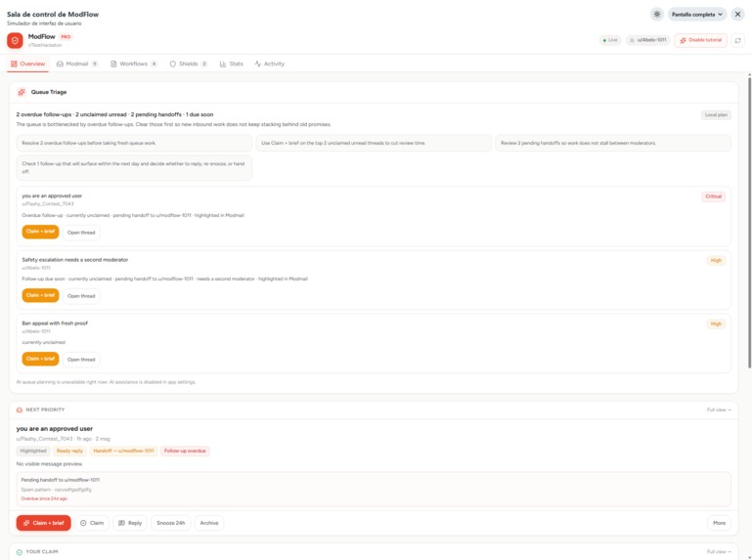Click the ModFlow shield logo icon

pos(15,41)
